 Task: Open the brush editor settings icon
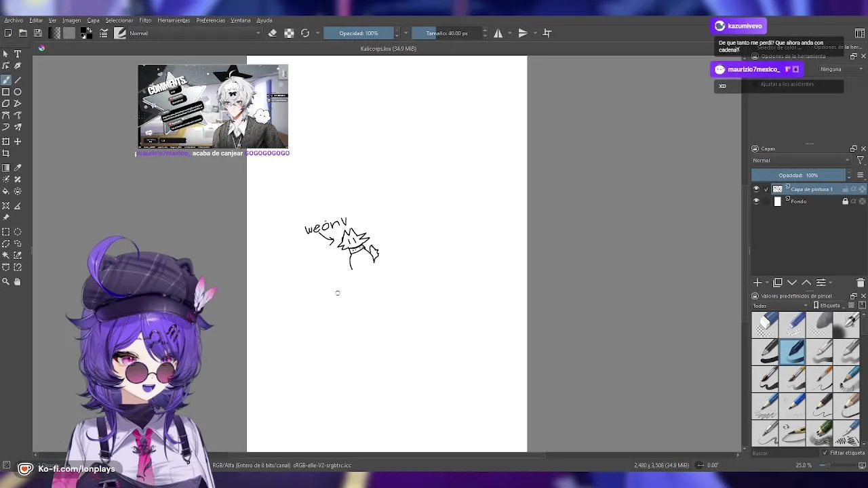pos(104,33)
